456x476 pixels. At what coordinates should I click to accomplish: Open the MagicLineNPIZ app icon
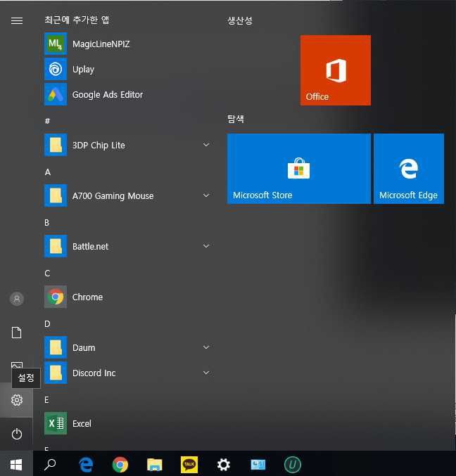[x=56, y=44]
